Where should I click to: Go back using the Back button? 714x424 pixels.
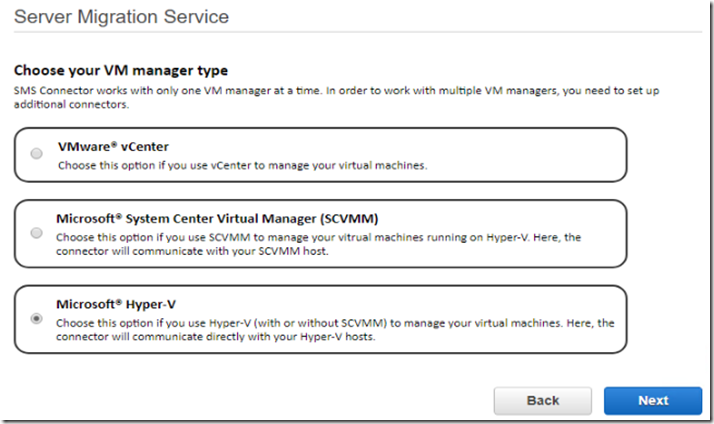click(543, 401)
